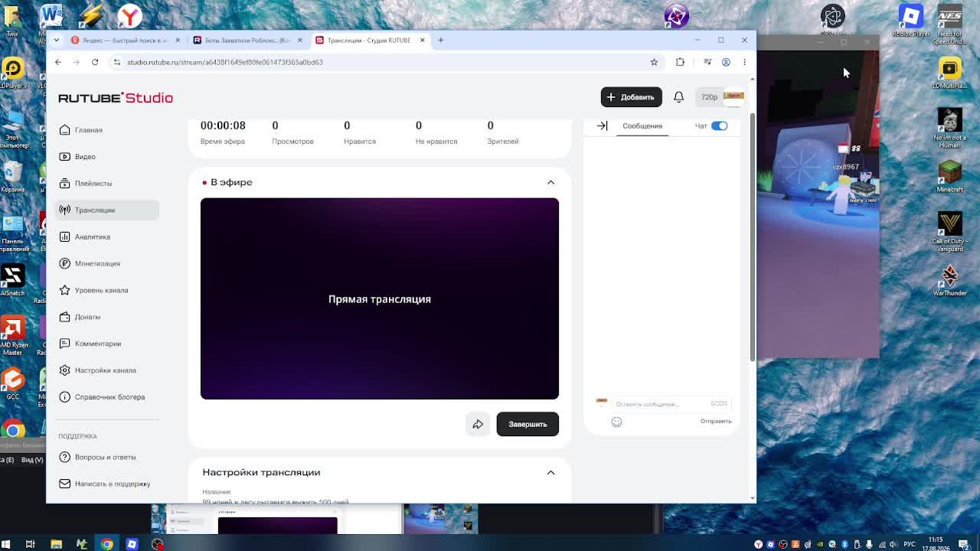Open the Главная home icon in sidebar
The height and width of the screenshot is (551, 980).
point(65,130)
